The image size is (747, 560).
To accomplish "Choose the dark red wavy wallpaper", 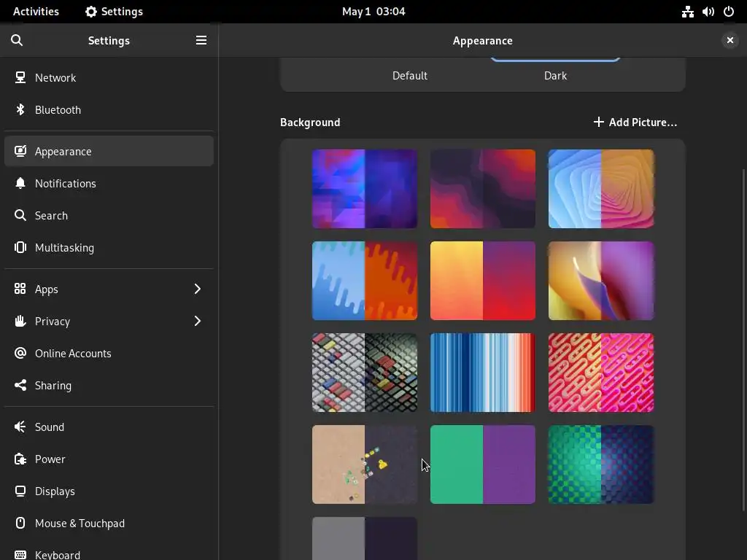I will pyautogui.click(x=483, y=189).
